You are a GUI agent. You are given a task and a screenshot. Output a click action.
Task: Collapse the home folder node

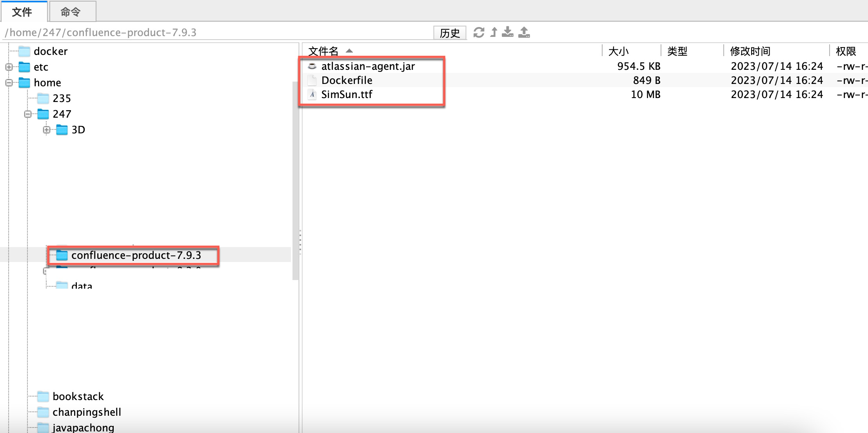9,83
